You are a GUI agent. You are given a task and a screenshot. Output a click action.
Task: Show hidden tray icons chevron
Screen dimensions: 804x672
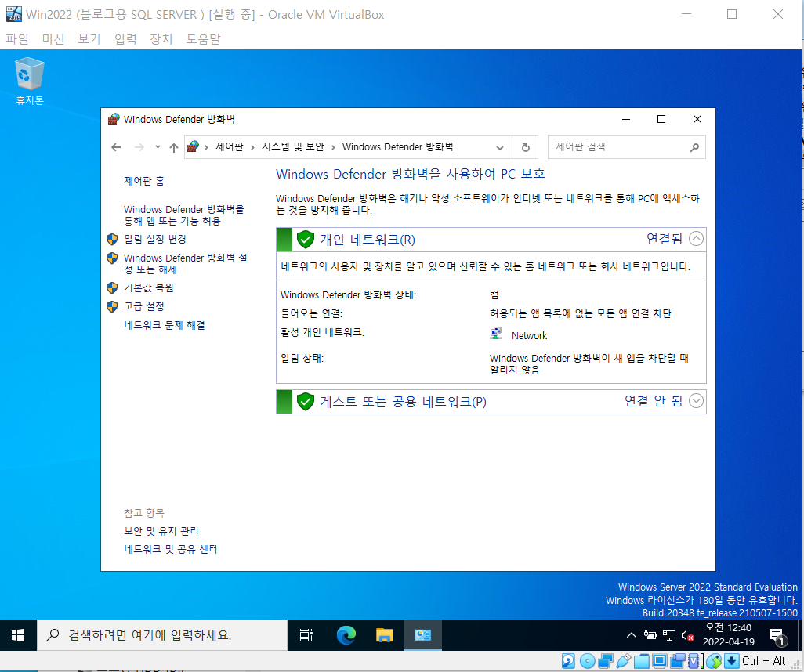click(631, 636)
